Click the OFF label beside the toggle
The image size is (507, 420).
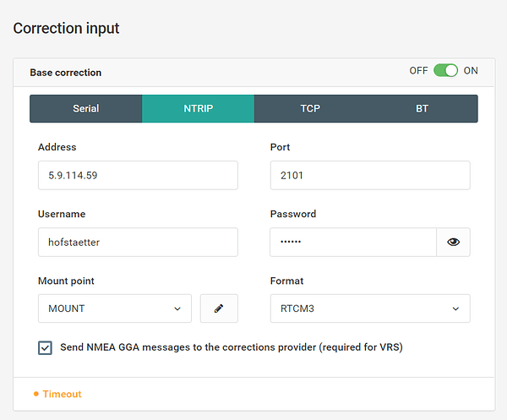418,70
